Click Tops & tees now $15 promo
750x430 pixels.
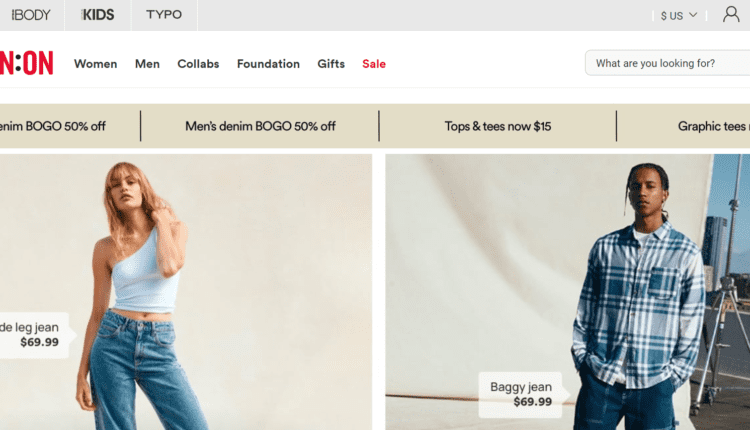pos(497,127)
